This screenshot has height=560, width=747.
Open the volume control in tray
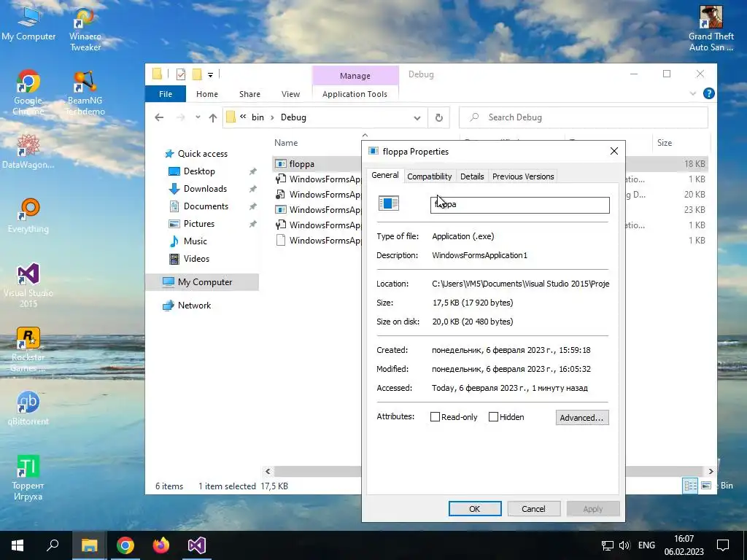pyautogui.click(x=624, y=545)
